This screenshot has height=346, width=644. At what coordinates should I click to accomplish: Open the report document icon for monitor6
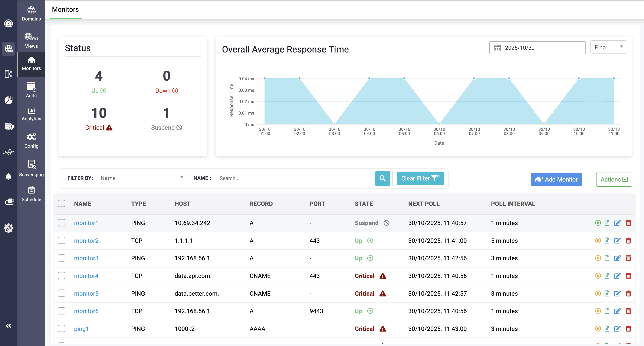607,311
